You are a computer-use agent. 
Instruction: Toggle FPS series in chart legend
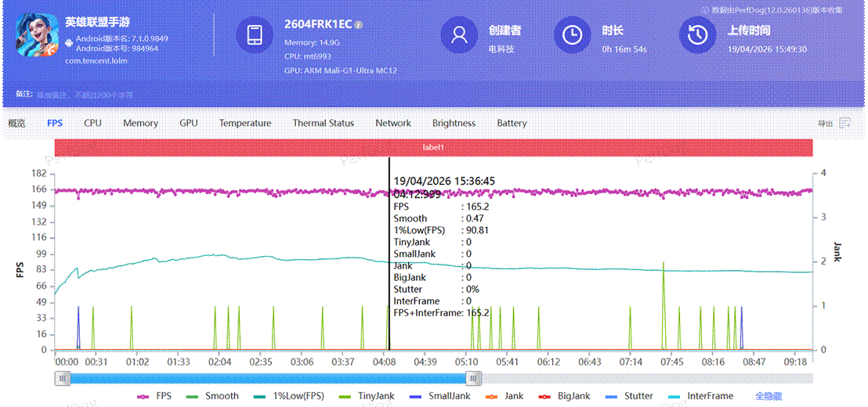click(x=155, y=396)
